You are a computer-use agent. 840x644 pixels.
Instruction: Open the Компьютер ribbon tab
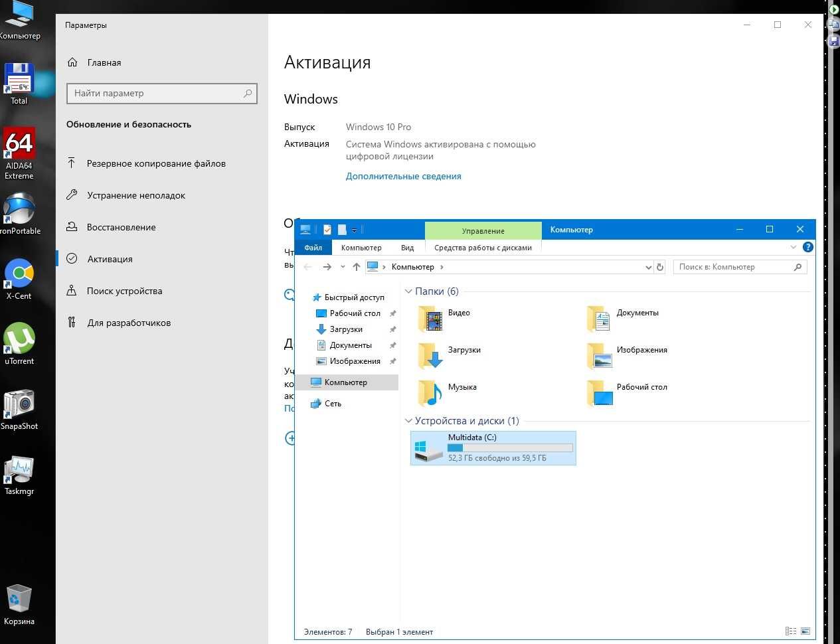[x=361, y=248]
